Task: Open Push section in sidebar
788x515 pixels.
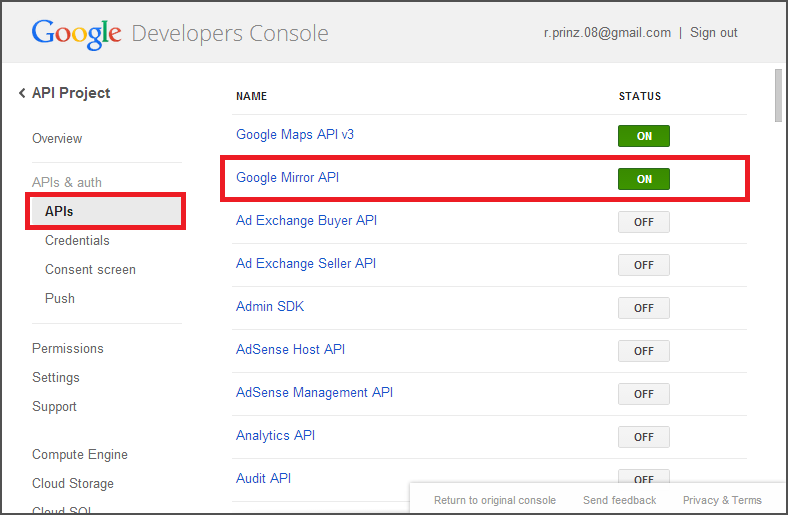Action: [x=60, y=298]
